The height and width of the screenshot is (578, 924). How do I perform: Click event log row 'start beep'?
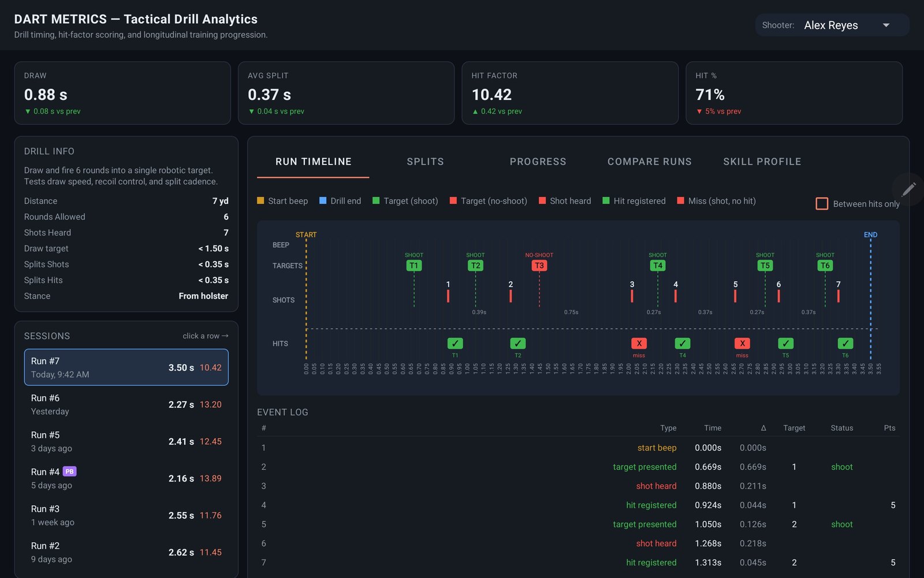coord(578,448)
